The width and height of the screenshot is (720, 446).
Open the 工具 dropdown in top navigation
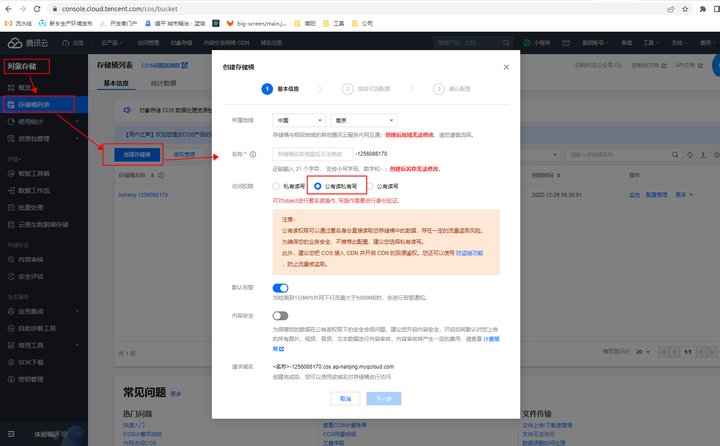pos(651,43)
